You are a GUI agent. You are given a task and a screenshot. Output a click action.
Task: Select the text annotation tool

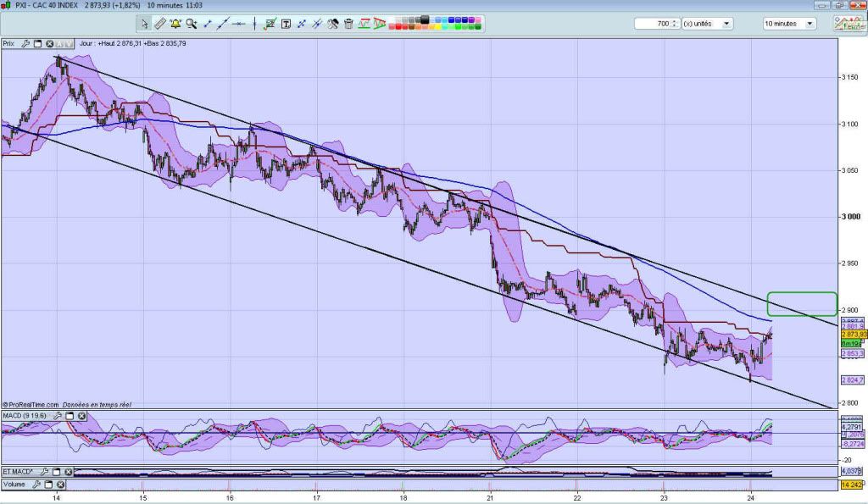point(286,24)
